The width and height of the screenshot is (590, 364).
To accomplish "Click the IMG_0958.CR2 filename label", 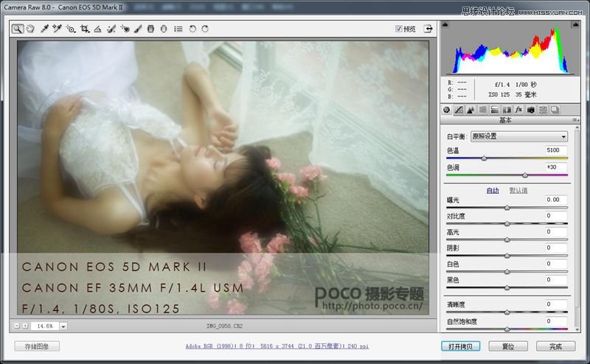I will coord(224,326).
